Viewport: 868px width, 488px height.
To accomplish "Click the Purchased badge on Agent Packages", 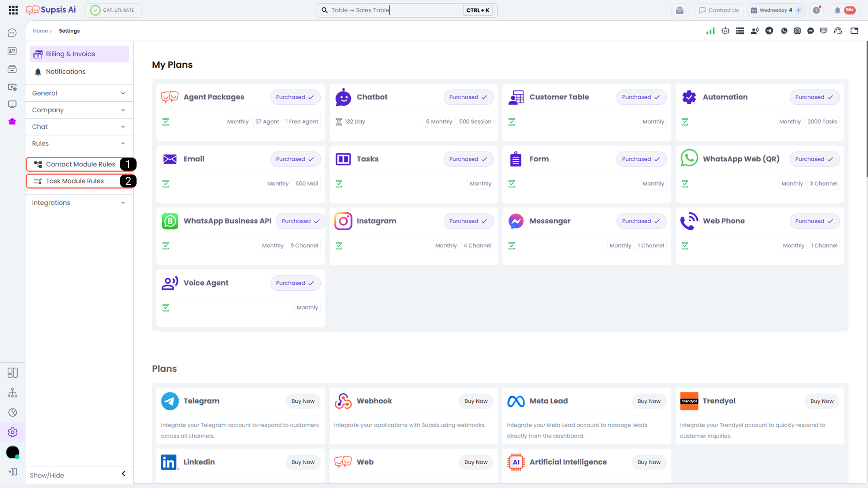I will [295, 97].
